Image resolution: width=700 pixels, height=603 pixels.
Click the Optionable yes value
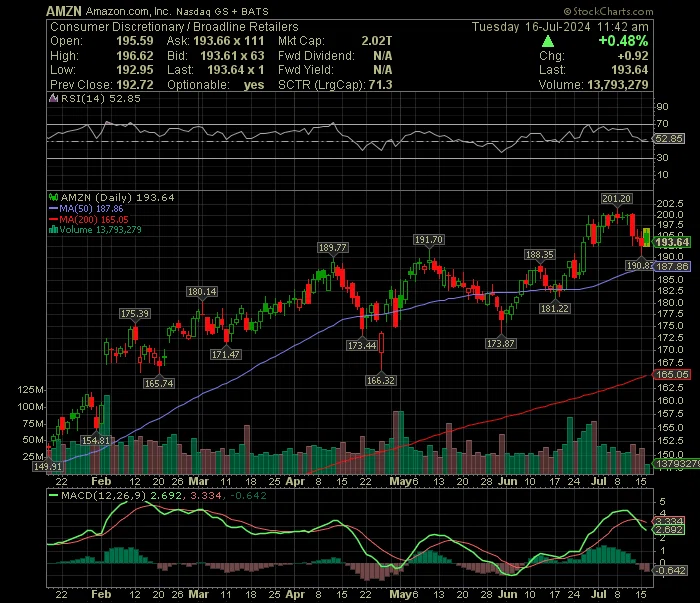coord(254,85)
